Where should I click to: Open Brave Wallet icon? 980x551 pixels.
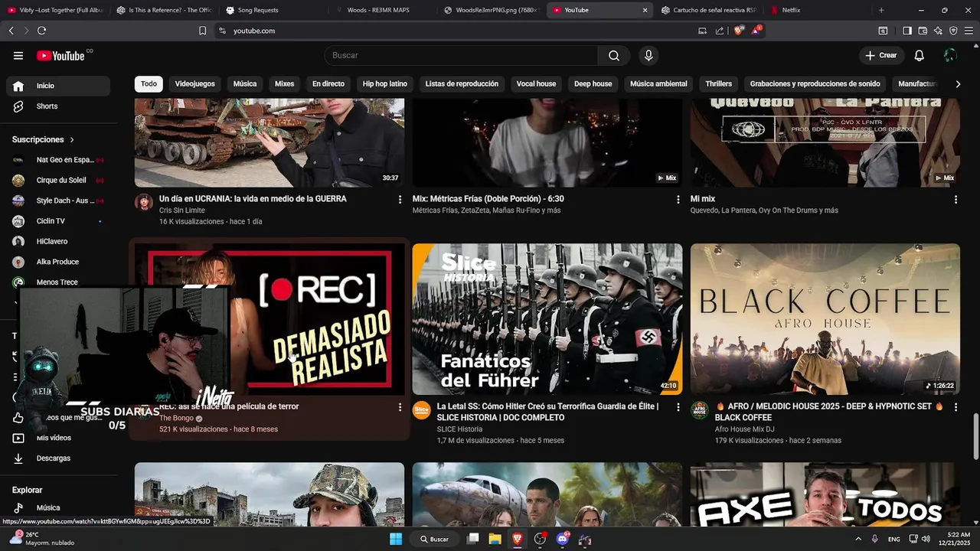tap(923, 31)
